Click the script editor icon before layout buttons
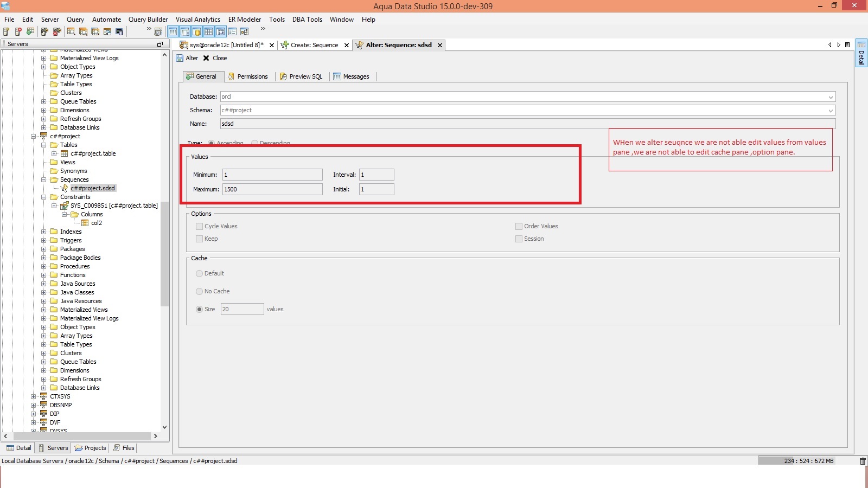Image resolution: width=868 pixels, height=488 pixels. [x=158, y=31]
